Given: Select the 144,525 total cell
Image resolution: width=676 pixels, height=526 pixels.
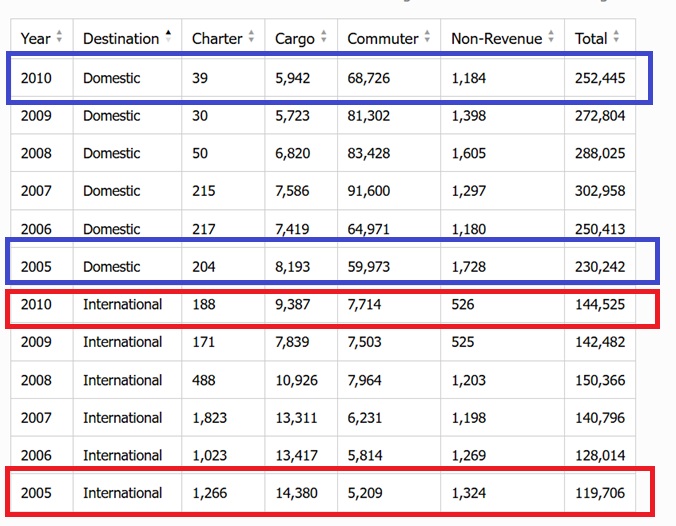Looking at the screenshot, I should coord(600,304).
